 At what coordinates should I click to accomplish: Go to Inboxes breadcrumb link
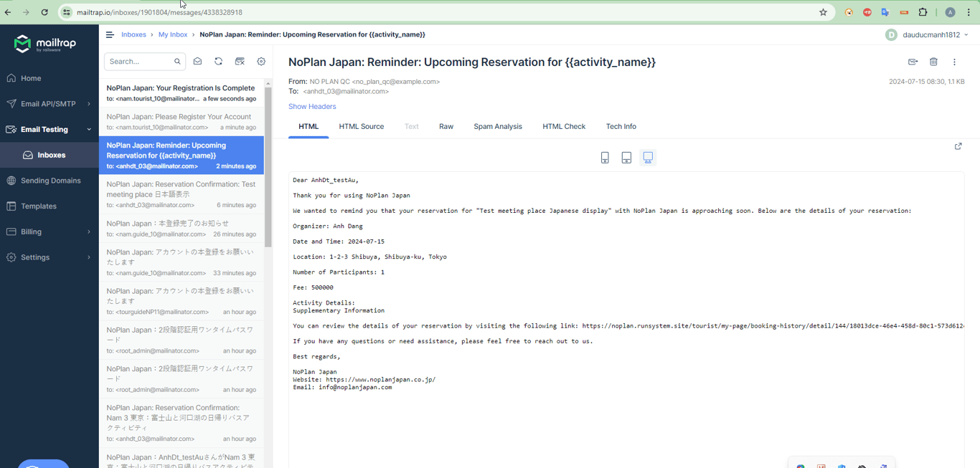[133, 34]
